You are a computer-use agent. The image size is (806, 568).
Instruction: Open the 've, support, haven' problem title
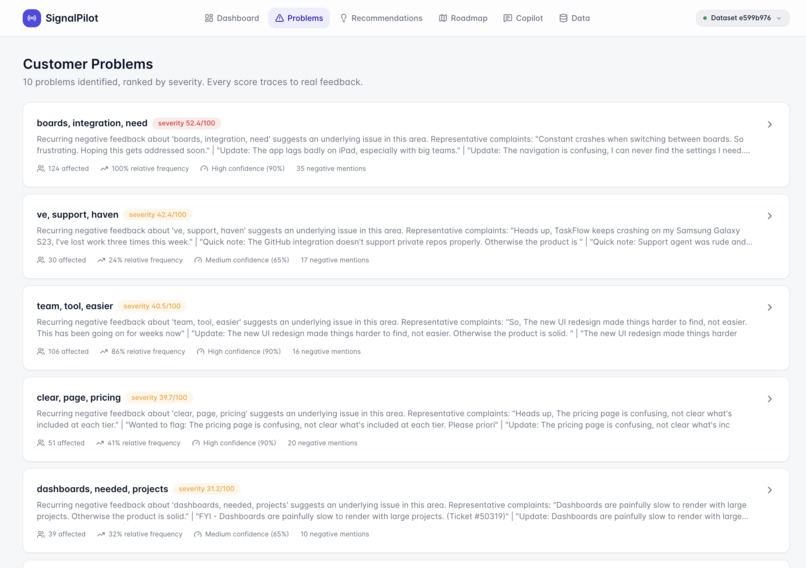[78, 215]
